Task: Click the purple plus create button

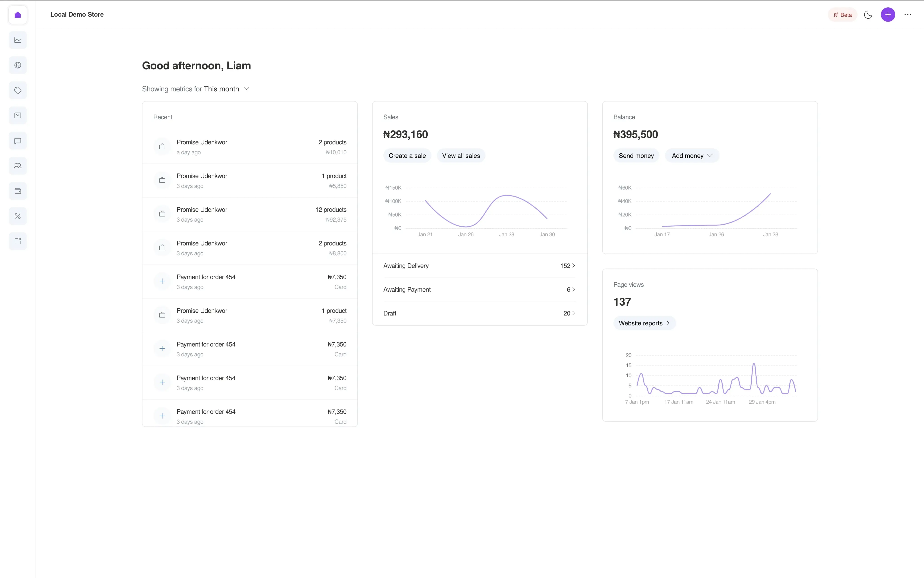Action: (x=888, y=15)
